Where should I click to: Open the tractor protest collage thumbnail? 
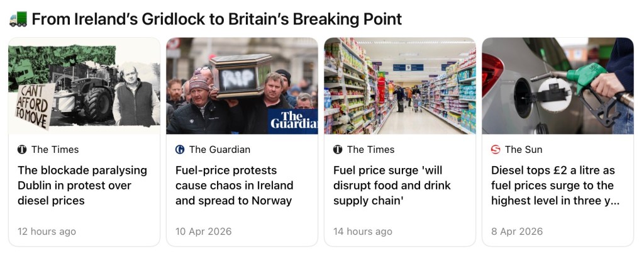tap(84, 86)
